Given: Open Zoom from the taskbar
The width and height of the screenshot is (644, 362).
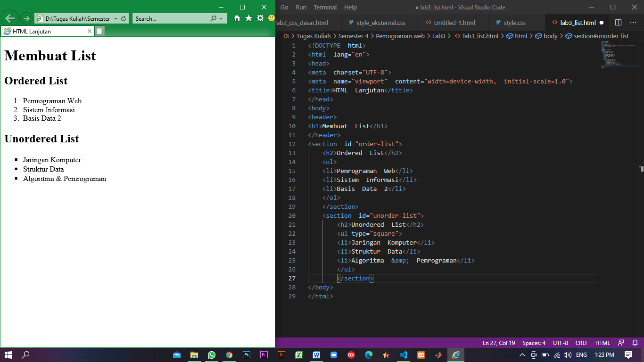Looking at the screenshot, I should coord(334,355).
